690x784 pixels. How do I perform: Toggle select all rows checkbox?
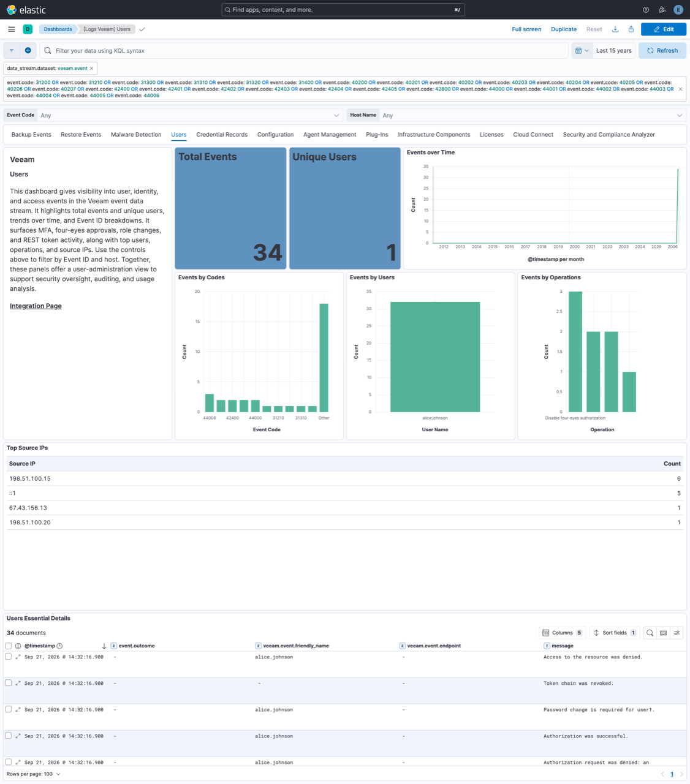pyautogui.click(x=8, y=646)
